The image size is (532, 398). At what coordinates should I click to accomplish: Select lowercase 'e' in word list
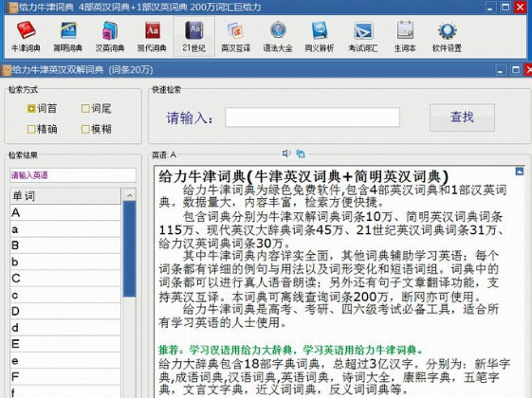pyautogui.click(x=65, y=361)
